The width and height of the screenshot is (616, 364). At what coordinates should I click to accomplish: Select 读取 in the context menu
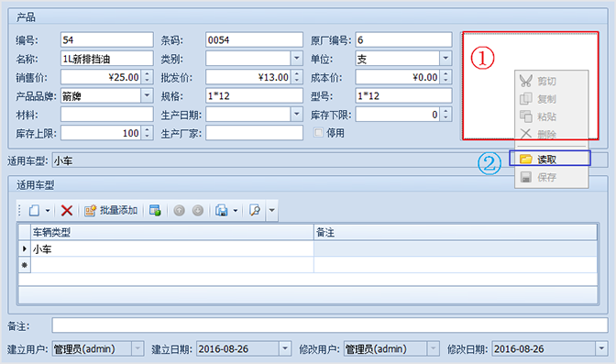(550, 159)
